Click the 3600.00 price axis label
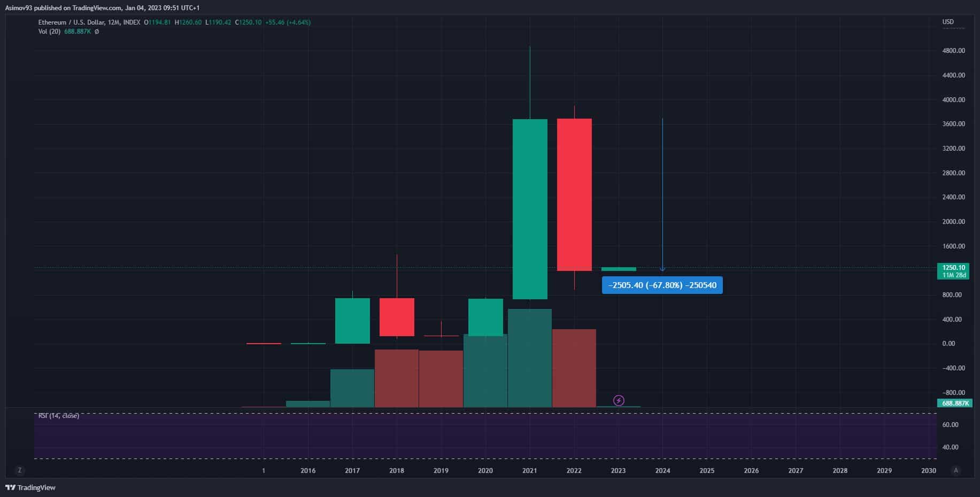980x497 pixels. pos(954,124)
